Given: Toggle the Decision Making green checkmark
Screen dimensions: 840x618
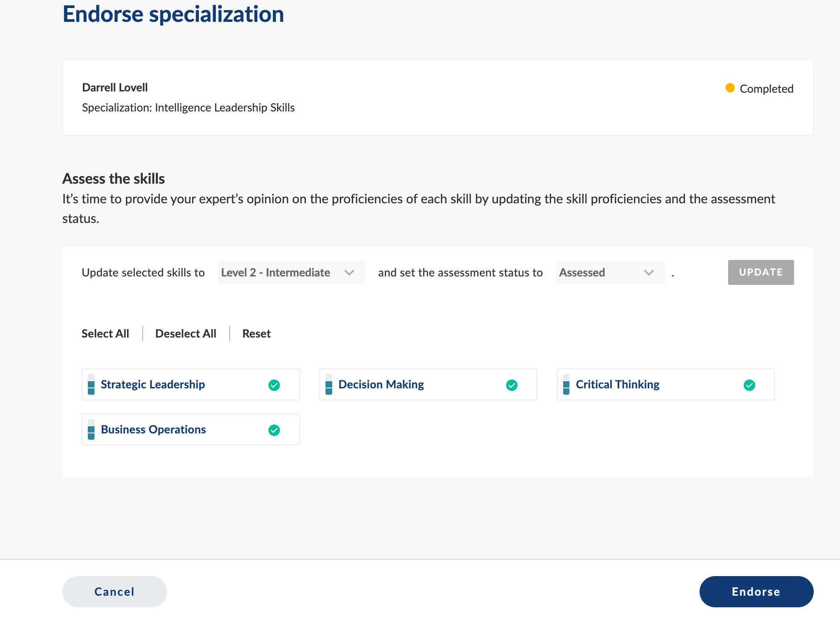Looking at the screenshot, I should tap(512, 385).
